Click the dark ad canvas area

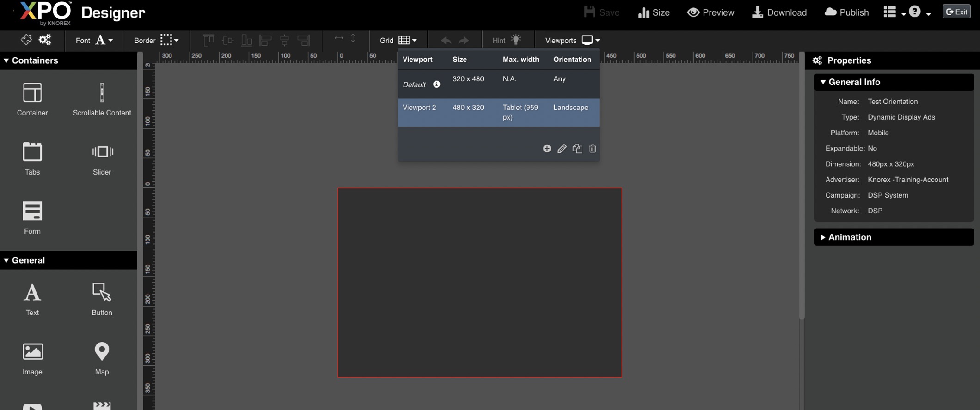(x=479, y=282)
